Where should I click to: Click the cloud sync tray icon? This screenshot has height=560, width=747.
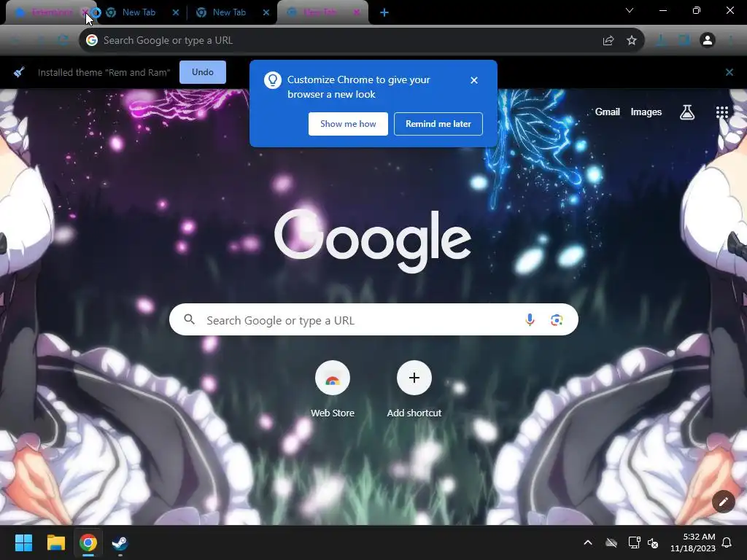(611, 542)
